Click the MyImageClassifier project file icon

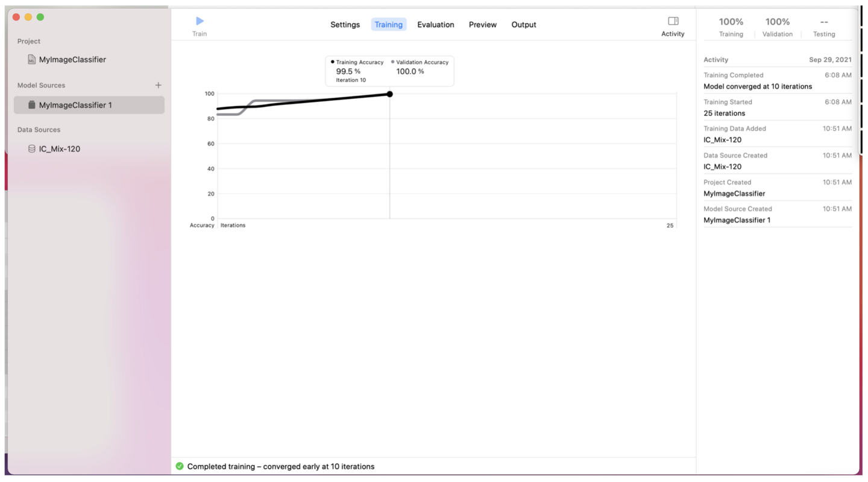[x=31, y=60]
